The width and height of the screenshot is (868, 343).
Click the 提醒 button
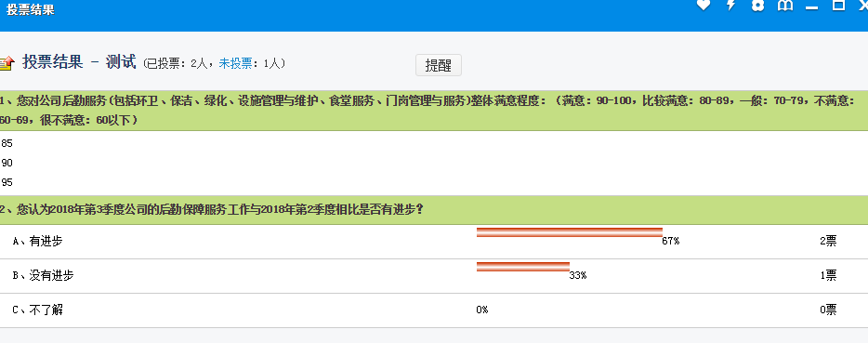pyautogui.click(x=439, y=65)
